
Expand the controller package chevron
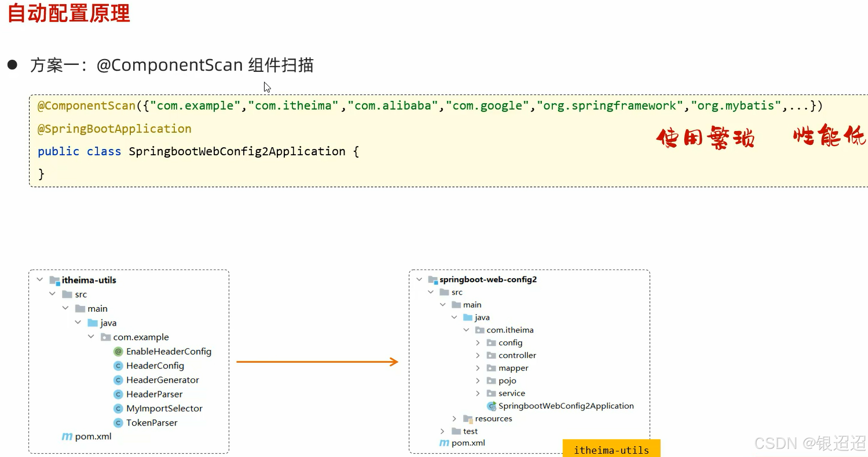coord(478,355)
